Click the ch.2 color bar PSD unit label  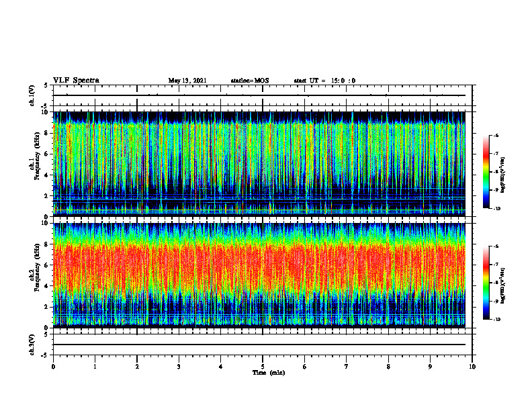point(503,286)
